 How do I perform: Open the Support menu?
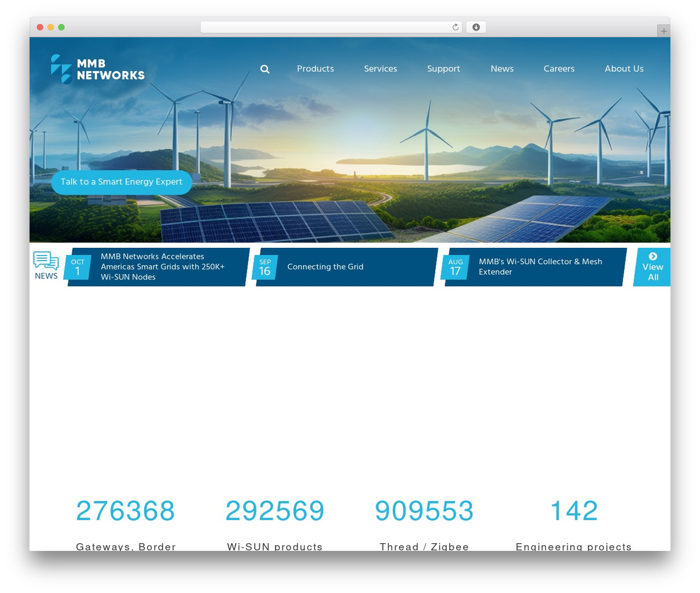point(444,69)
